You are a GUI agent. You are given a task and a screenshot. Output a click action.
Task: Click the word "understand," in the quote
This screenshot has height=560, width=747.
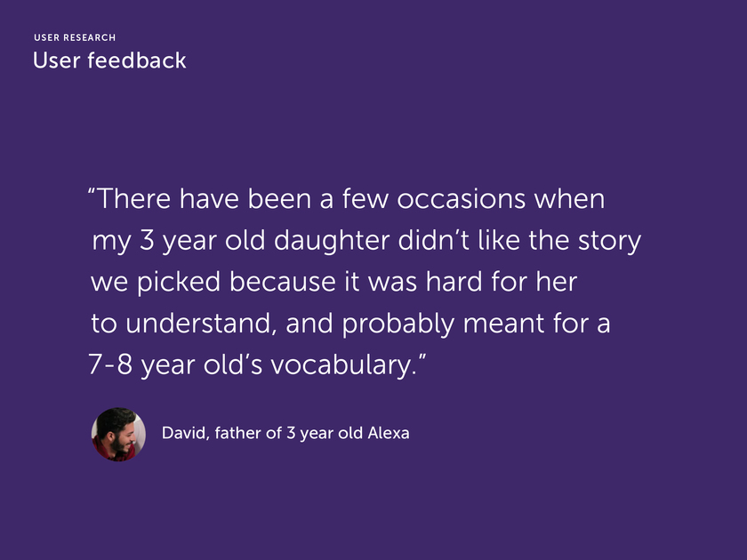201,324
